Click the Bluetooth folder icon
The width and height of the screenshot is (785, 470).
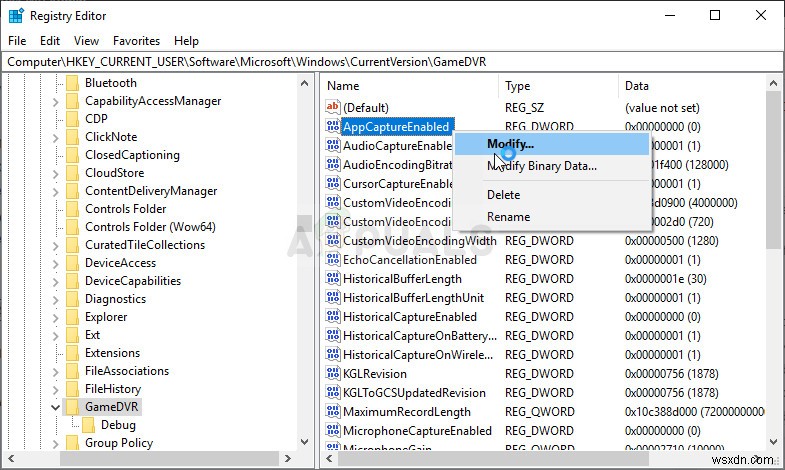(x=73, y=83)
